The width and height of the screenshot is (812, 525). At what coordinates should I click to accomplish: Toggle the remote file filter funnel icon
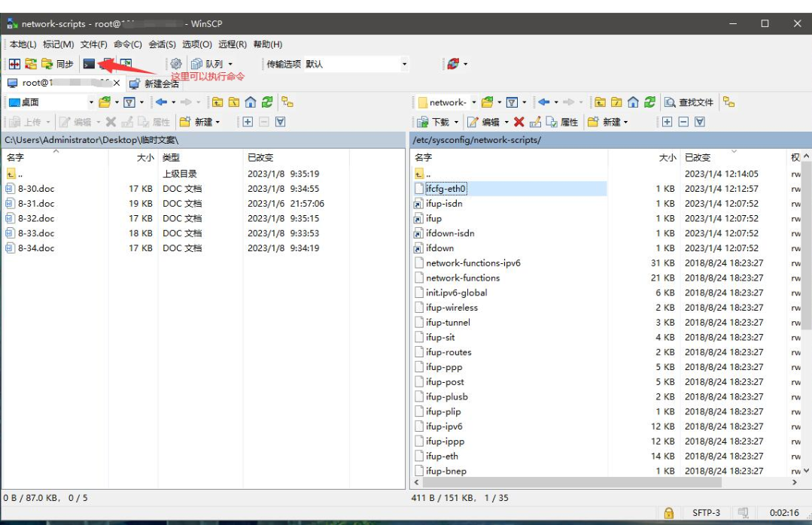point(512,102)
